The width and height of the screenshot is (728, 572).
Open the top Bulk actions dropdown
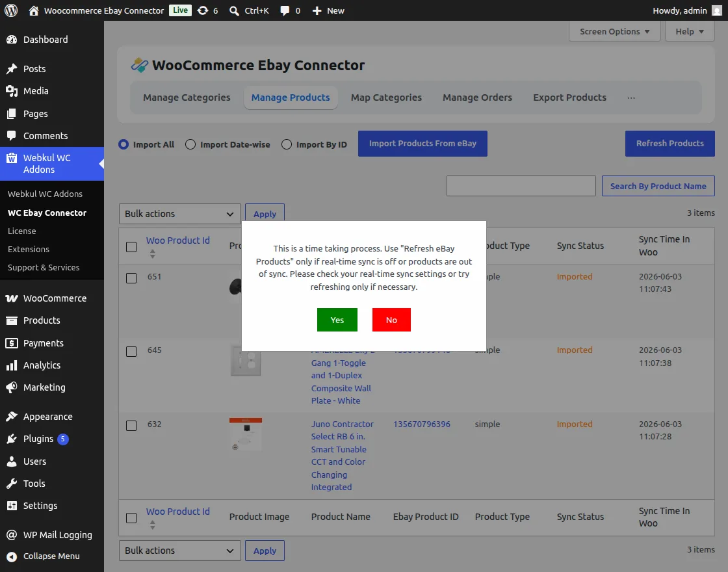tap(179, 214)
